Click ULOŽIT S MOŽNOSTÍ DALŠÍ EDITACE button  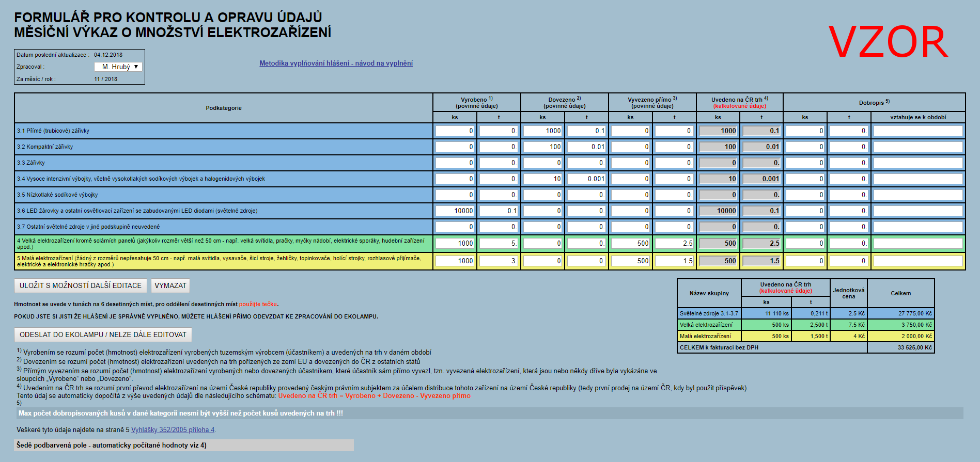(x=81, y=285)
